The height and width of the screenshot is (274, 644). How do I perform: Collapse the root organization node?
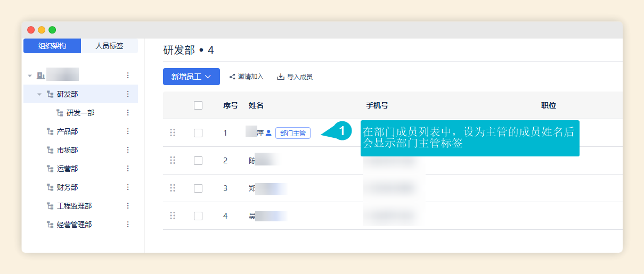point(30,76)
